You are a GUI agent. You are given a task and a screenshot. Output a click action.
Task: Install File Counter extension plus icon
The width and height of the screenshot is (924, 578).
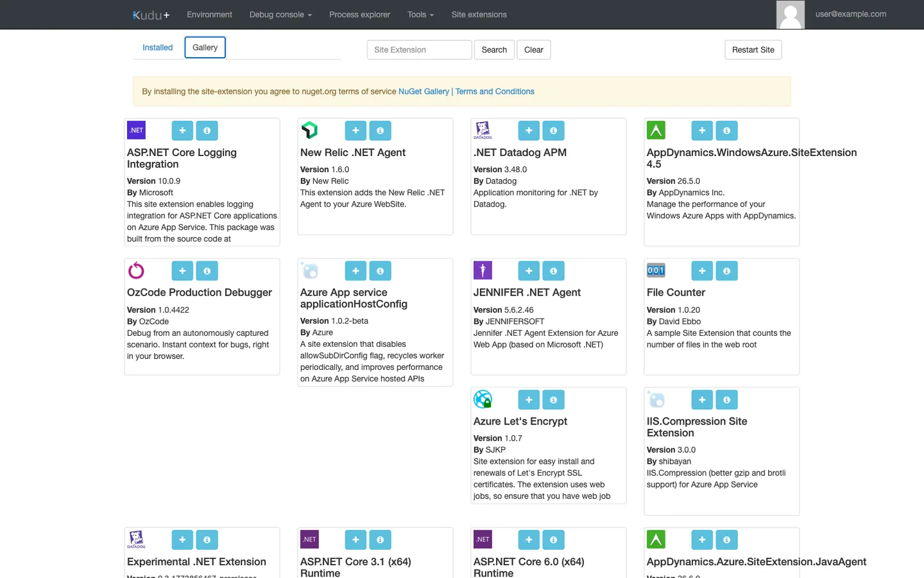pos(702,270)
